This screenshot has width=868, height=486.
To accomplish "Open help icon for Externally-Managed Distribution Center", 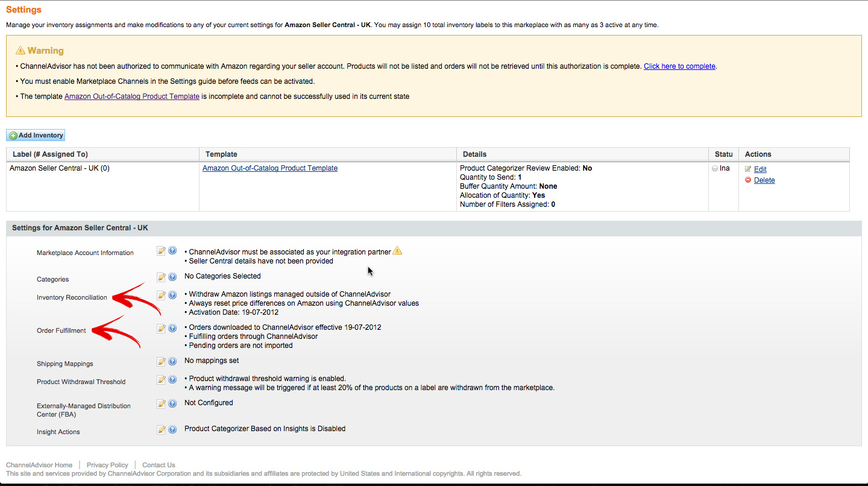I will (x=172, y=404).
